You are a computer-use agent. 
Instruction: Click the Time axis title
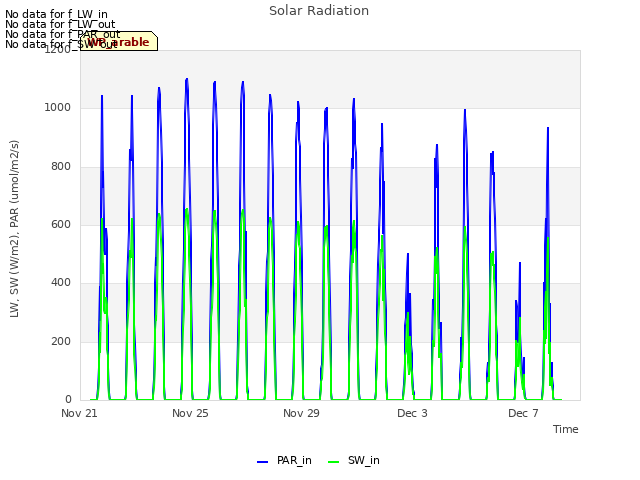[566, 429]
